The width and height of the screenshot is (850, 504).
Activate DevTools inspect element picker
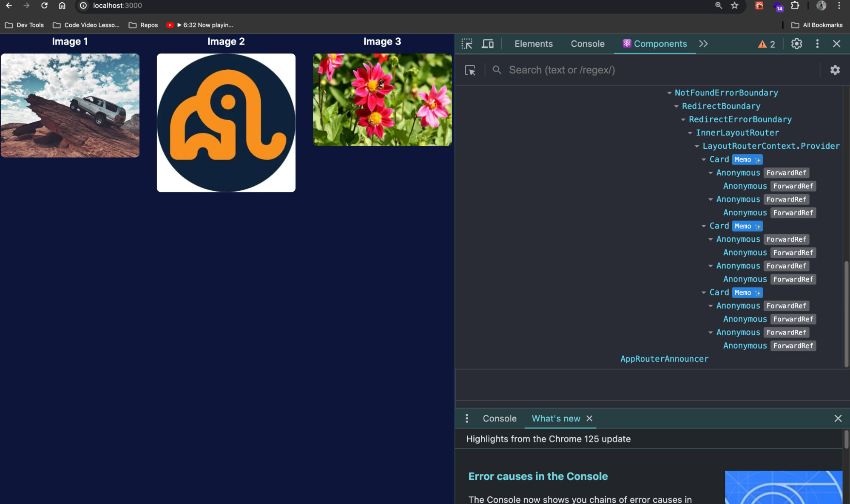[x=467, y=44]
